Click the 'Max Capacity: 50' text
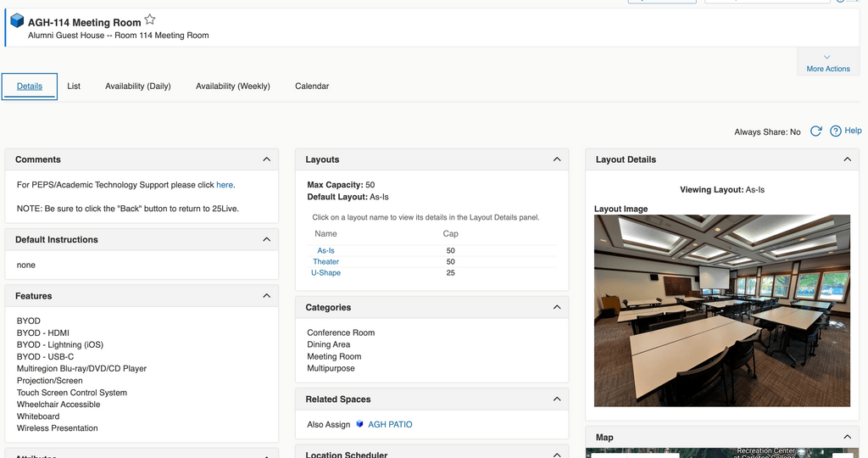The image size is (868, 458). [x=341, y=185]
